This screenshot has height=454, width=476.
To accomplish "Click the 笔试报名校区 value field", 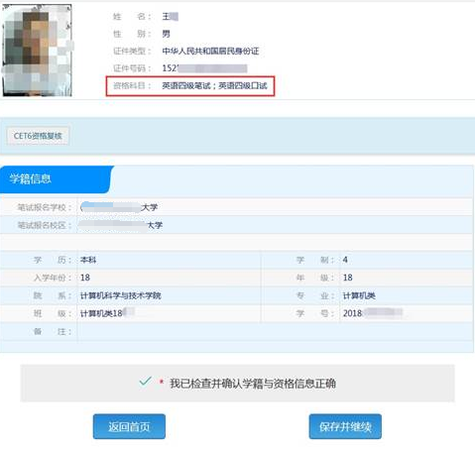I will click(275, 225).
